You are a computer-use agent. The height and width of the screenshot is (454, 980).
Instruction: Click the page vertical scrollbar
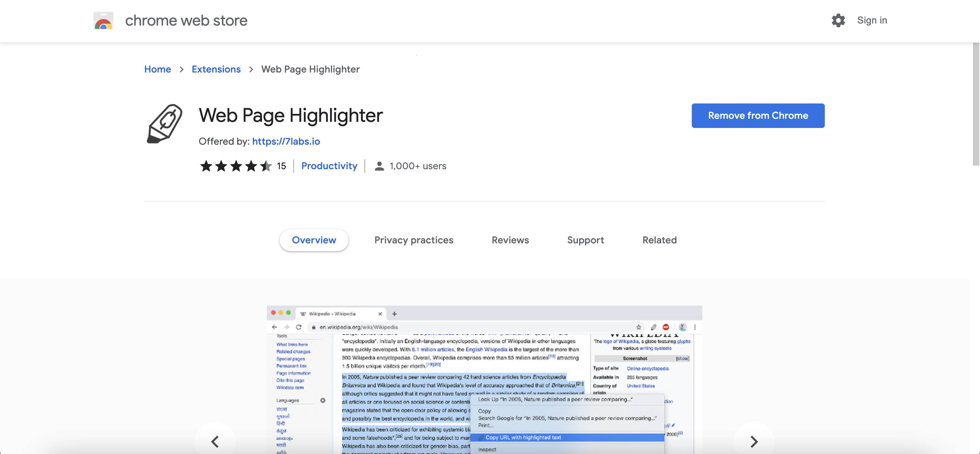click(x=976, y=104)
